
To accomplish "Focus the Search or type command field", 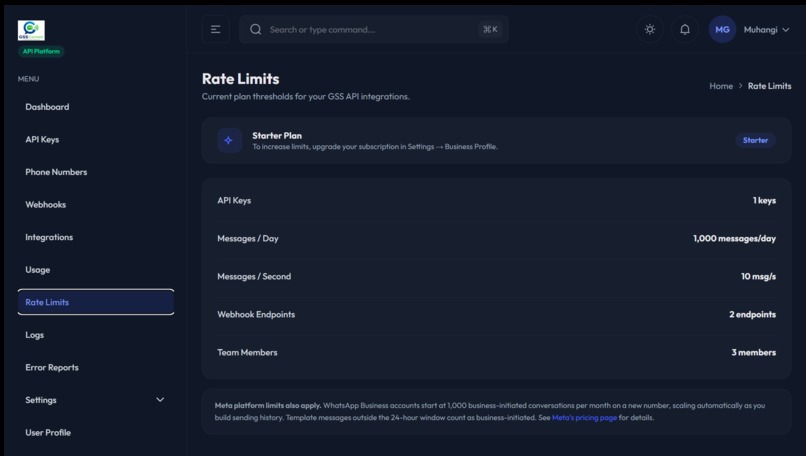I will point(374,29).
